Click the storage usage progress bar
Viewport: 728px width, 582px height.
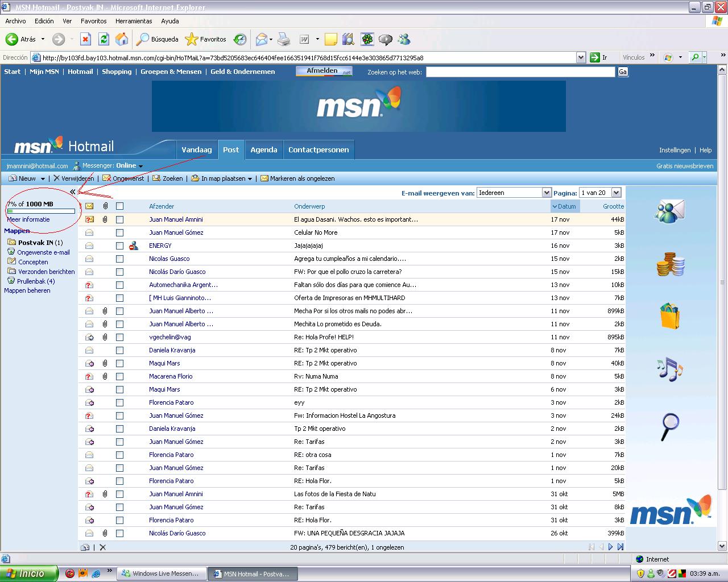41,211
